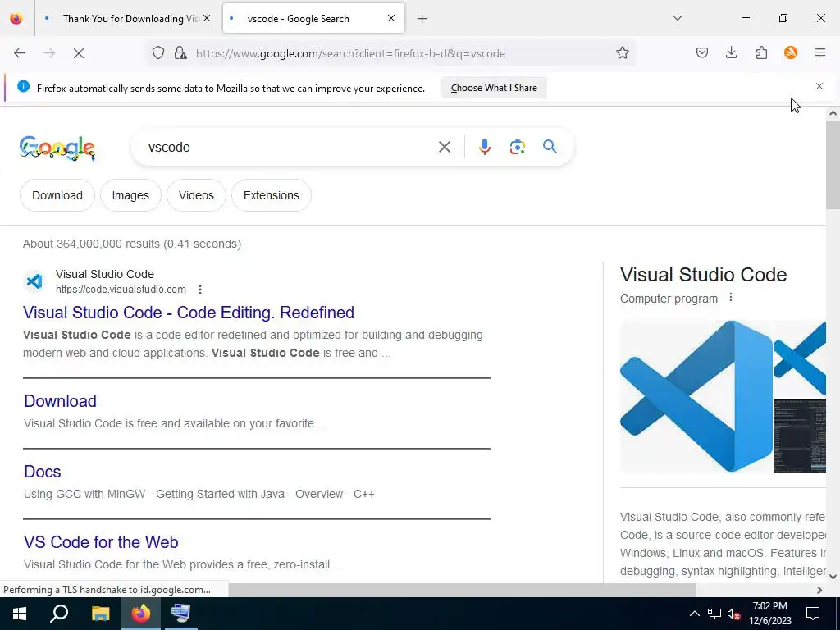Open the VS Code for the Web sitelink
Image resolution: width=840 pixels, height=630 pixels.
pos(101,542)
